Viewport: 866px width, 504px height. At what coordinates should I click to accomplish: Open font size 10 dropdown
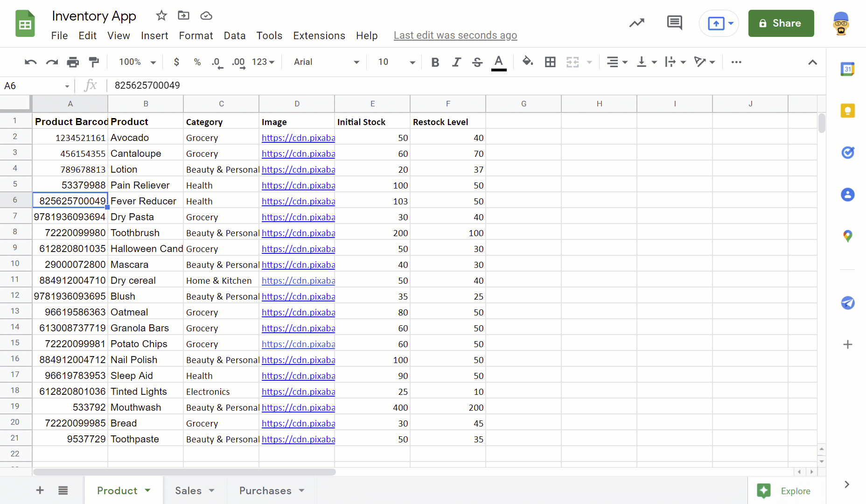coord(396,62)
